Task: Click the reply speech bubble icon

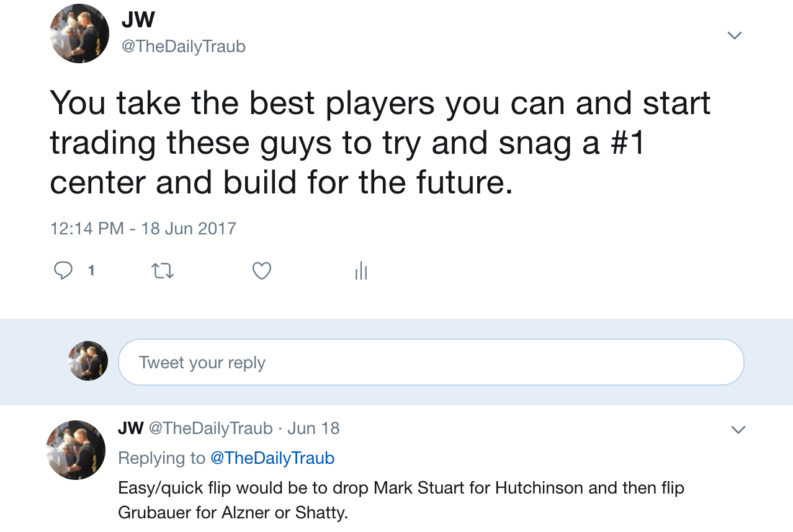Action: pos(63,270)
